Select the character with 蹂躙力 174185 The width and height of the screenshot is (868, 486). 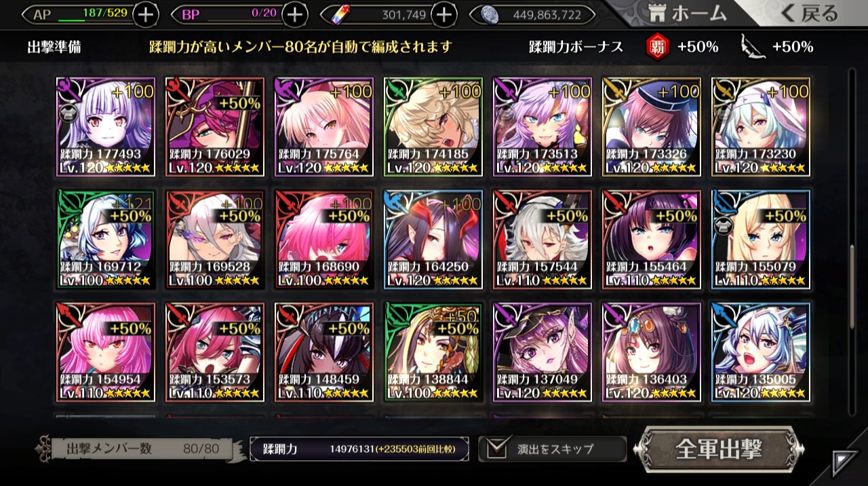[433, 127]
